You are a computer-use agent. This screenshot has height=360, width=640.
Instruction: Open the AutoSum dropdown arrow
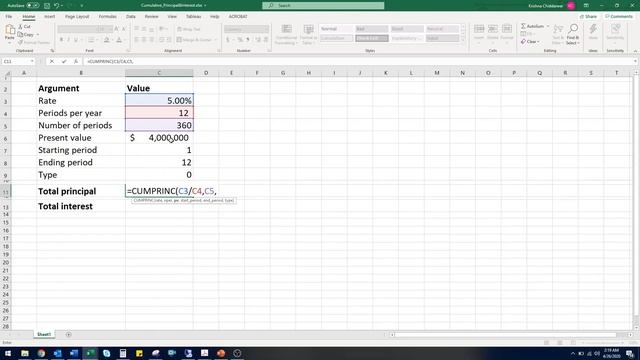pyautogui.click(x=548, y=26)
